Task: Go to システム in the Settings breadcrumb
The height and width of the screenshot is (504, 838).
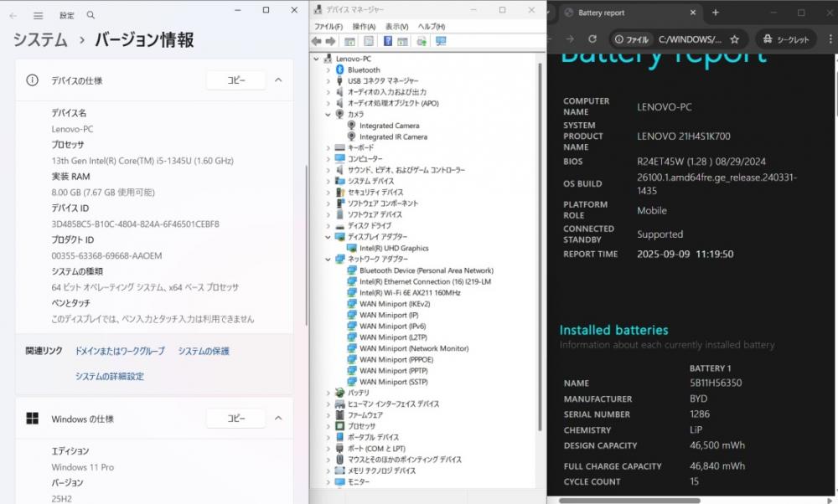Action: 40,39
